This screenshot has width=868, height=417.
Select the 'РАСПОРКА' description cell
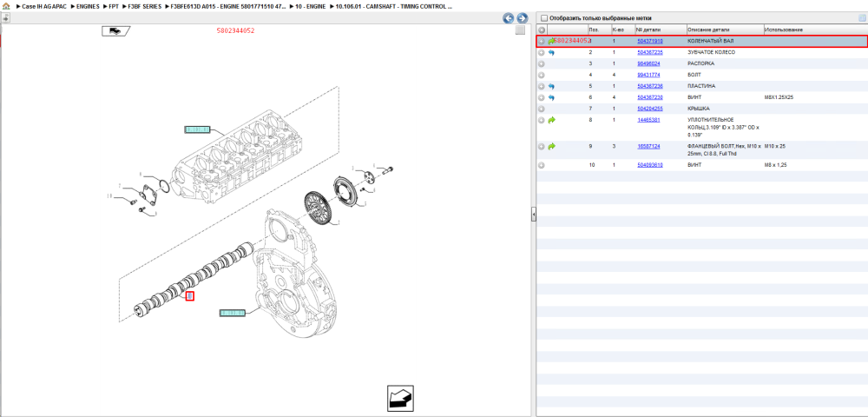pos(700,63)
